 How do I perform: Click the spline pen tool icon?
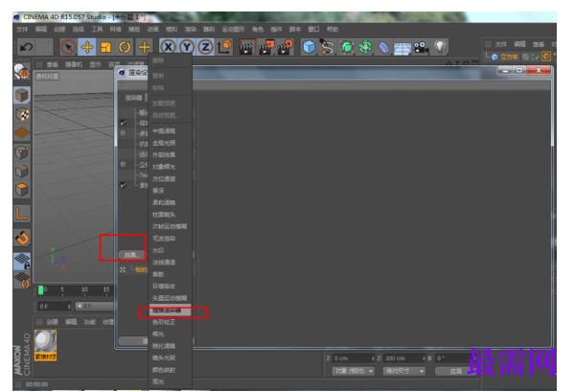[328, 47]
